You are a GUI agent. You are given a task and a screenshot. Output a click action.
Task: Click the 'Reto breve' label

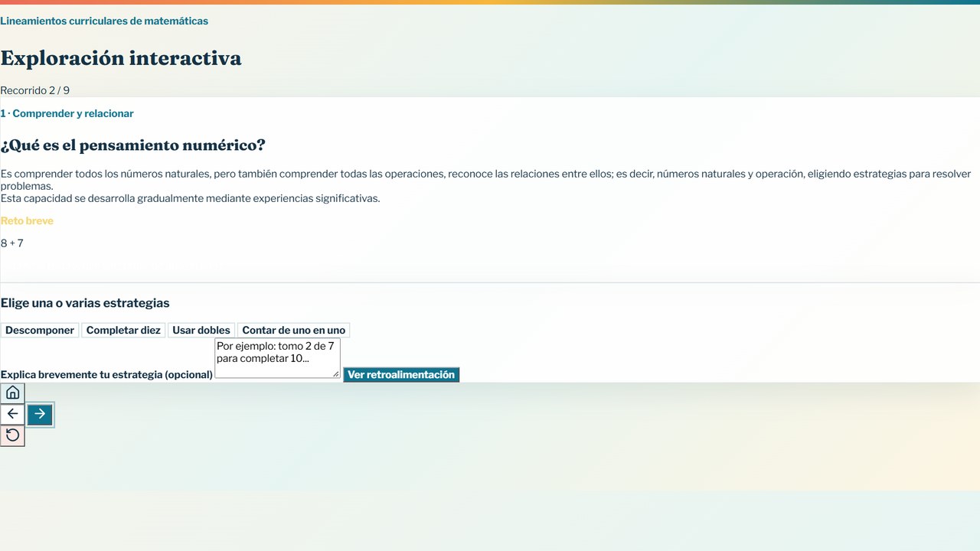(27, 221)
